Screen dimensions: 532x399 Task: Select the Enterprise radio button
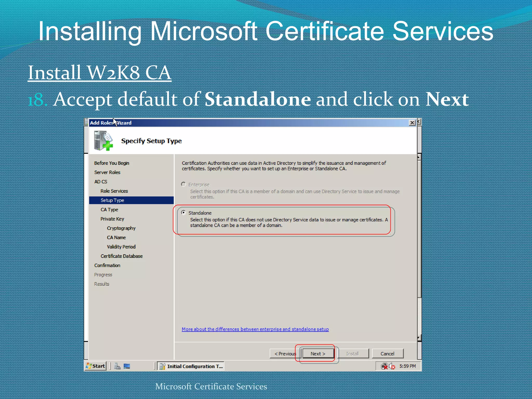(x=183, y=184)
